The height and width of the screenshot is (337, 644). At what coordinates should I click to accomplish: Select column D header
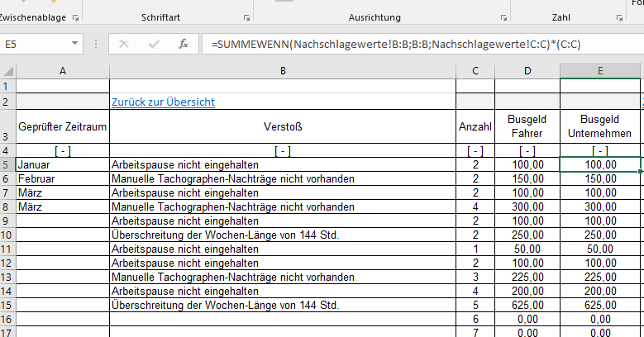[527, 71]
